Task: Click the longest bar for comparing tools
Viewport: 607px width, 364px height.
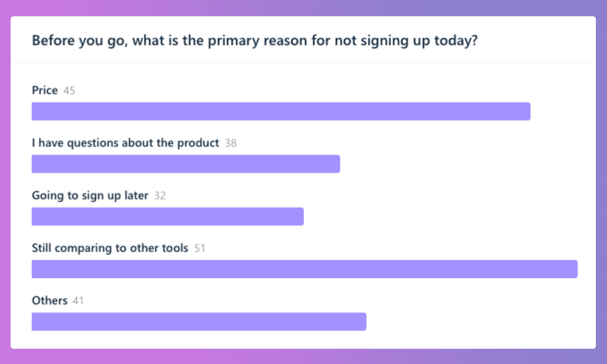Action: (x=305, y=269)
